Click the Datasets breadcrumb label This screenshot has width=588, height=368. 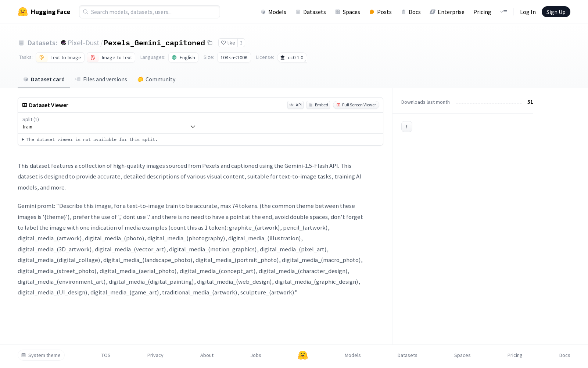[42, 43]
